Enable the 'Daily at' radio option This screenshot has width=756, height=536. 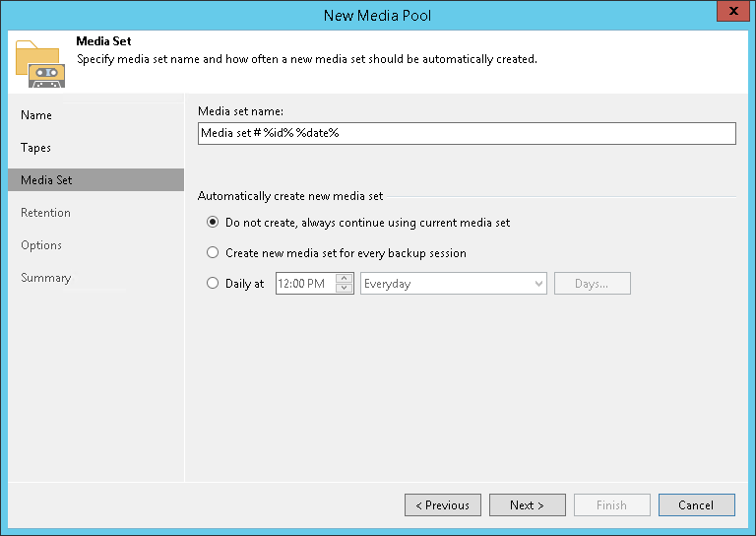point(213,284)
